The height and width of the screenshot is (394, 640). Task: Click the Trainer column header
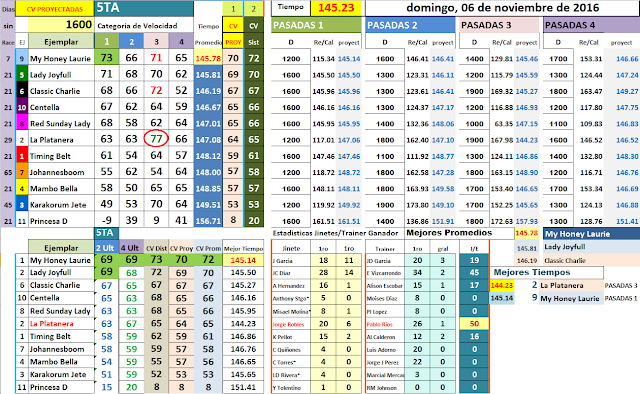click(x=385, y=249)
